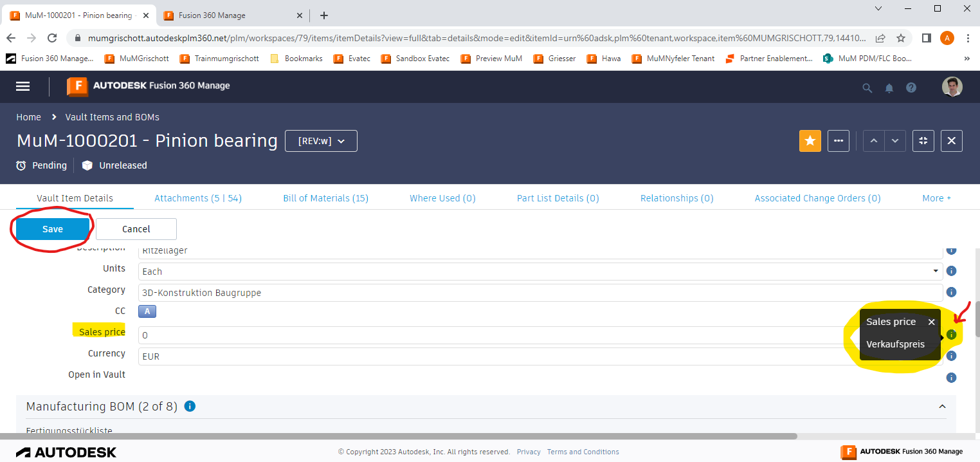Viewport: 980px width, 462px height.
Task: Open the Relationships (0) tab
Action: tap(677, 198)
